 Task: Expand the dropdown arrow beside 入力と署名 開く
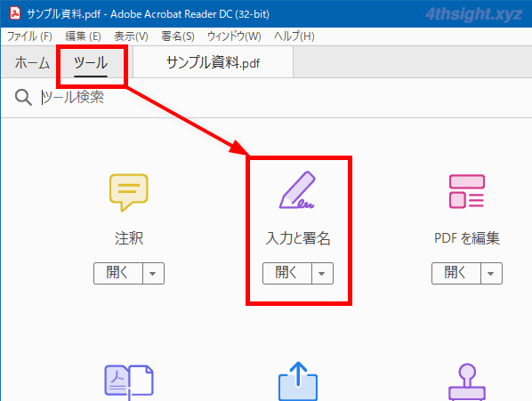click(322, 273)
